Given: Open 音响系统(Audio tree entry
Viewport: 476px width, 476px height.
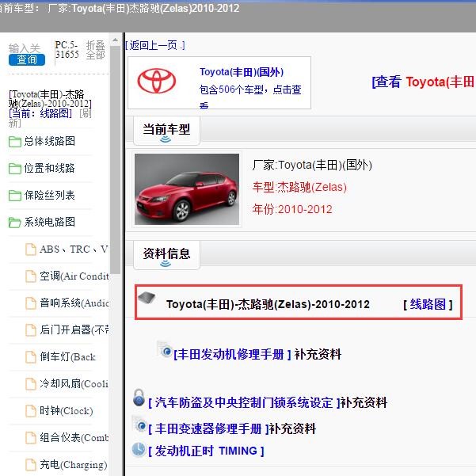Looking at the screenshot, I should pos(74,303).
